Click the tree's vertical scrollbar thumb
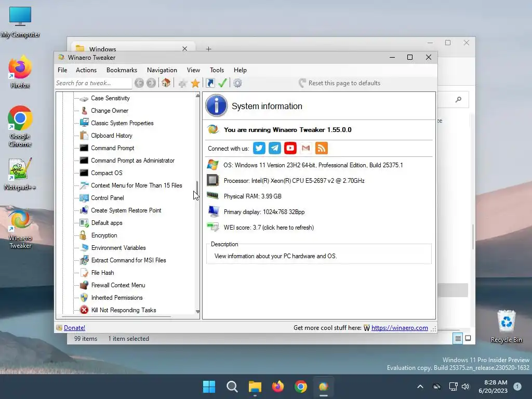 click(197, 188)
